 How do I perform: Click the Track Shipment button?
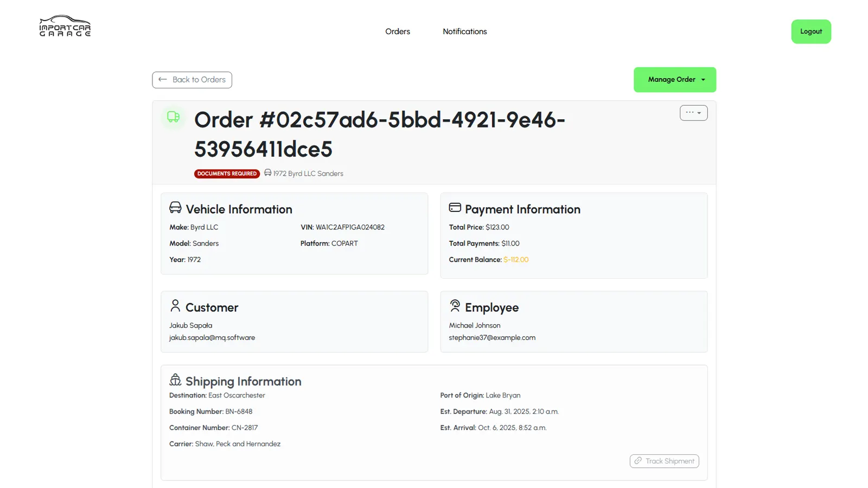[664, 461]
